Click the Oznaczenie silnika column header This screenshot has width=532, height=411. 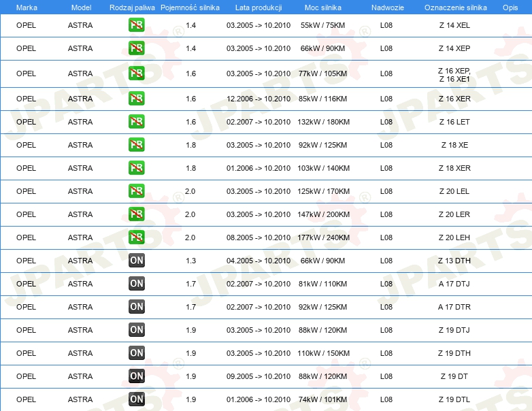pyautogui.click(x=455, y=7)
